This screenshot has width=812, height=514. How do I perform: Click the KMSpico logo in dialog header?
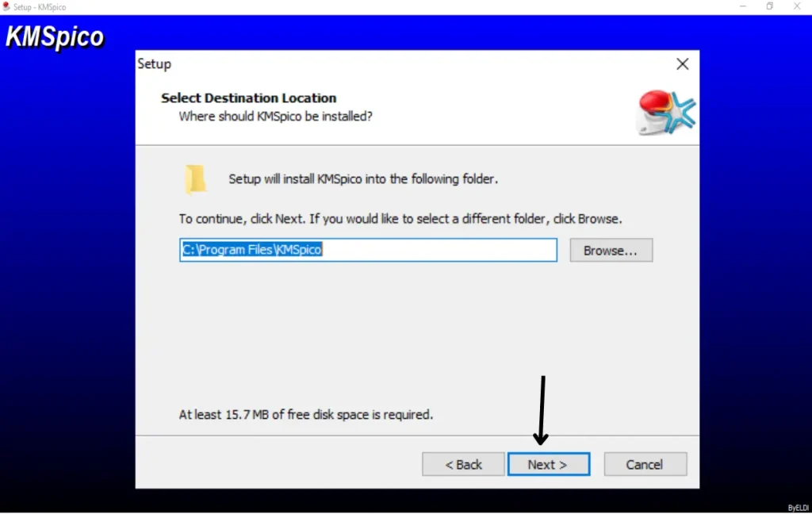tap(665, 112)
